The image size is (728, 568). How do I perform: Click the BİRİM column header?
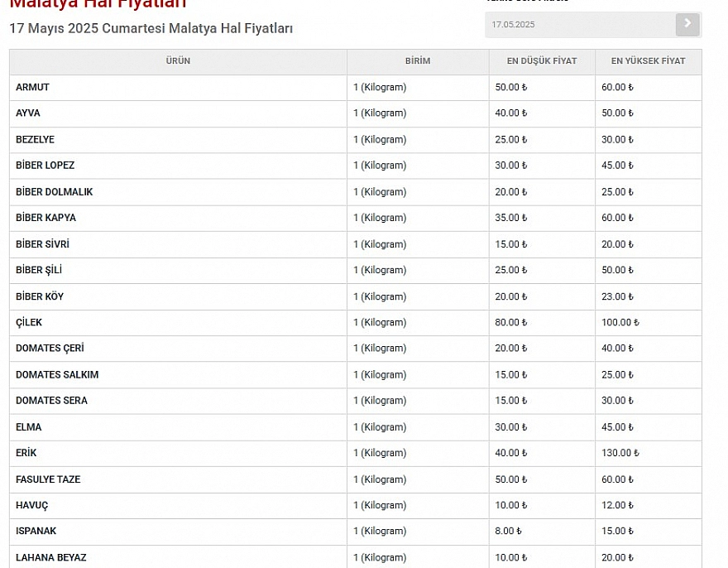pyautogui.click(x=418, y=61)
